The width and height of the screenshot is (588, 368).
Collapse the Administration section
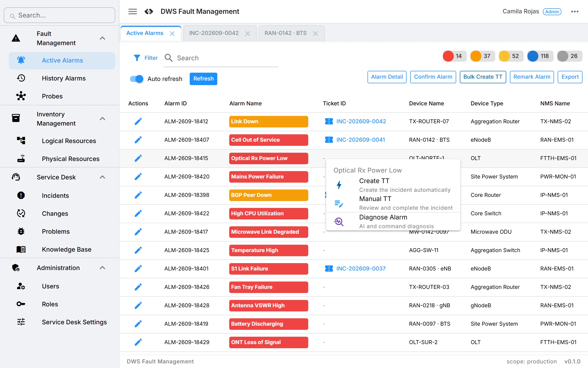pyautogui.click(x=102, y=268)
